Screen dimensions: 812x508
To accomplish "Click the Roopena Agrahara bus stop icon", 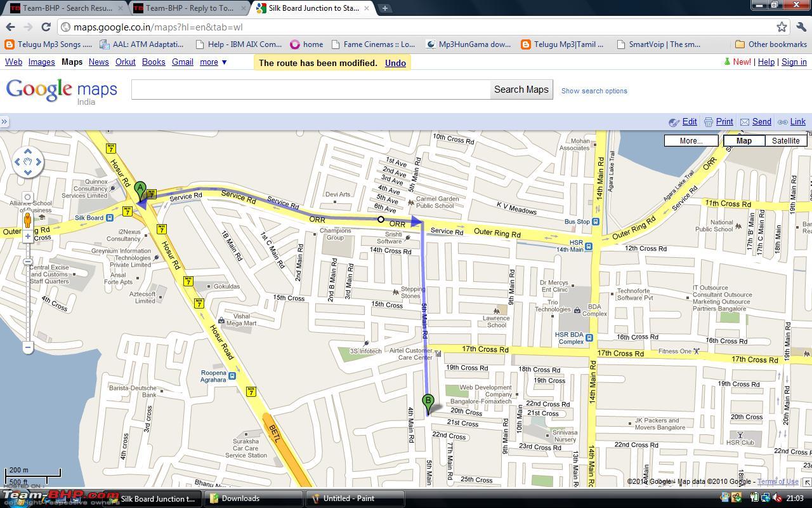I will point(232,376).
